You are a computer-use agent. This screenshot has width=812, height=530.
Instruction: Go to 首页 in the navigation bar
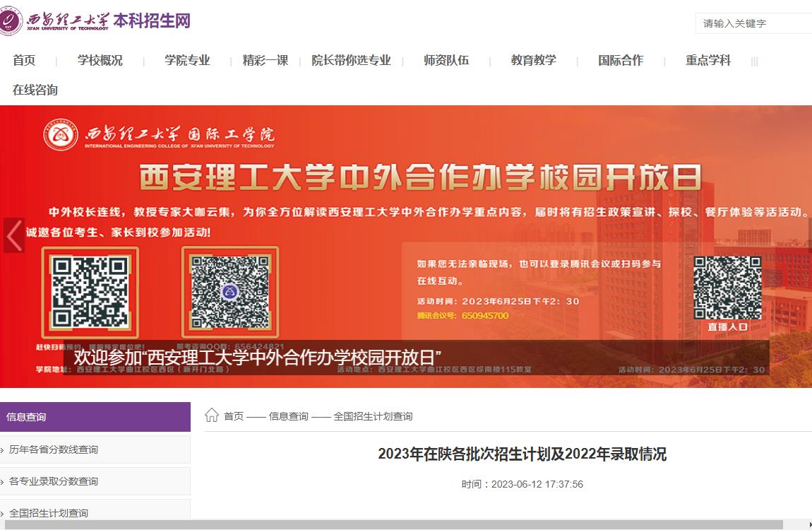click(24, 60)
